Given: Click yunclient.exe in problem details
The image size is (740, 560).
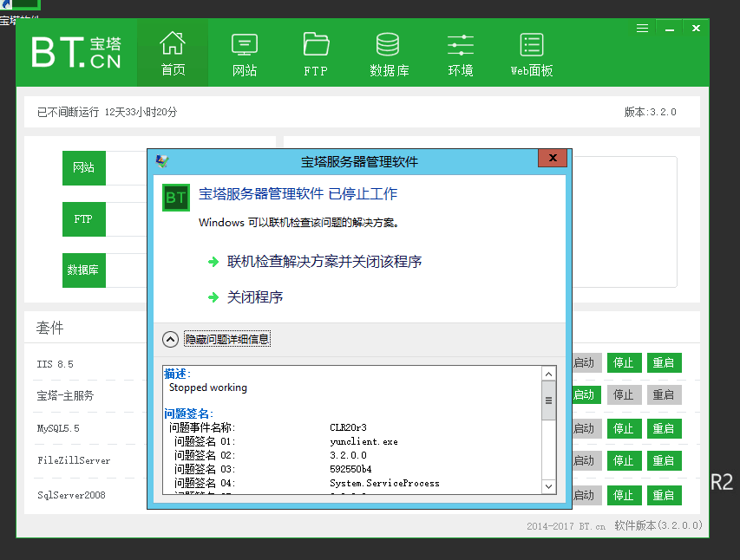Looking at the screenshot, I should click(x=363, y=441).
